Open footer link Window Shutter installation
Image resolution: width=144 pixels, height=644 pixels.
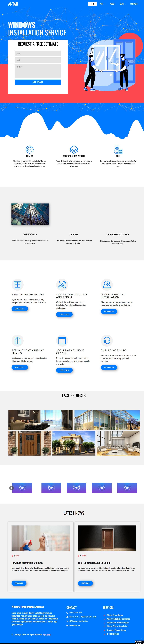(117, 626)
